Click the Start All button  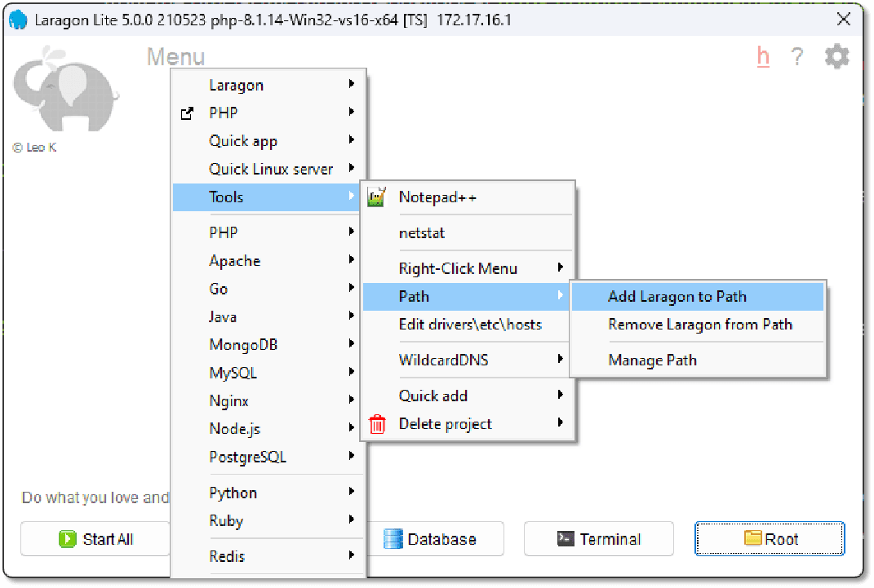coord(95,539)
